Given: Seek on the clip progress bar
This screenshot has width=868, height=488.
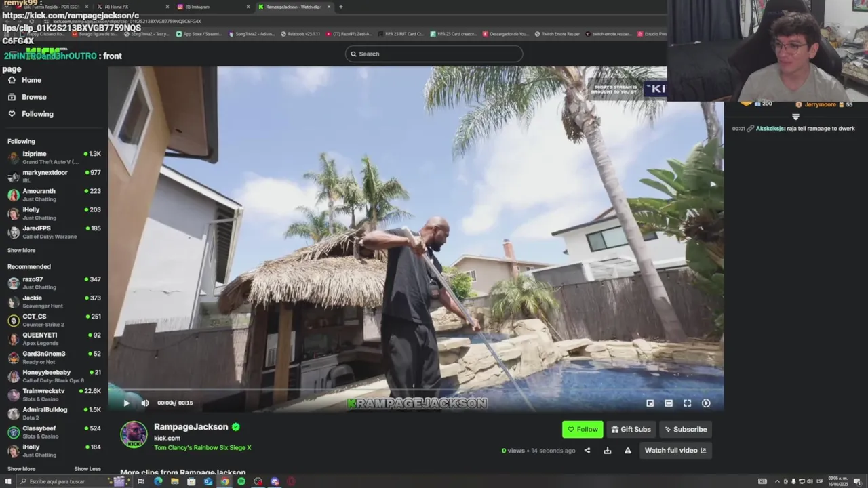Looking at the screenshot, I should coord(416,391).
